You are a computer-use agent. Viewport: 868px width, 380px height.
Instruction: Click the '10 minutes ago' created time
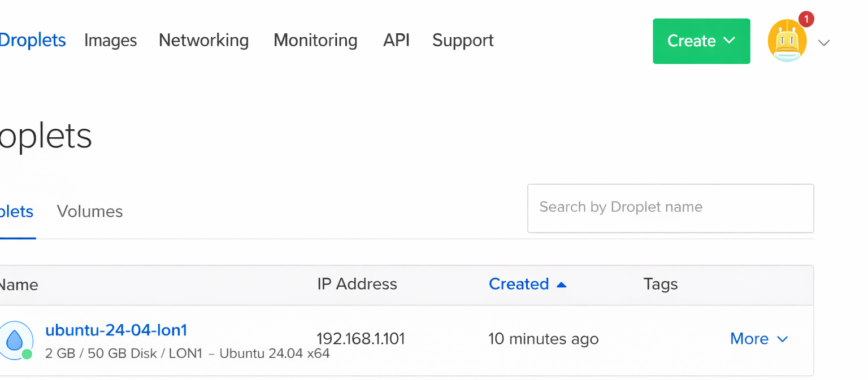pyautogui.click(x=543, y=339)
